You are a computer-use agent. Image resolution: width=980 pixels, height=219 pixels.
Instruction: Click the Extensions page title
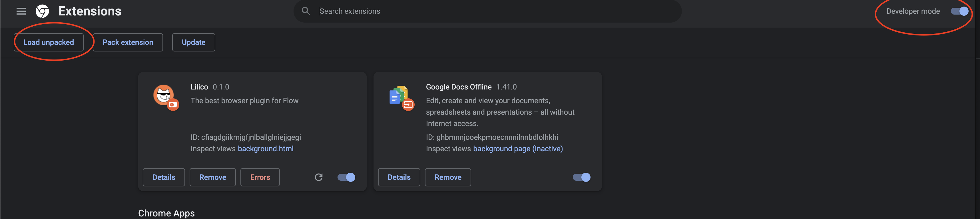pos(90,11)
